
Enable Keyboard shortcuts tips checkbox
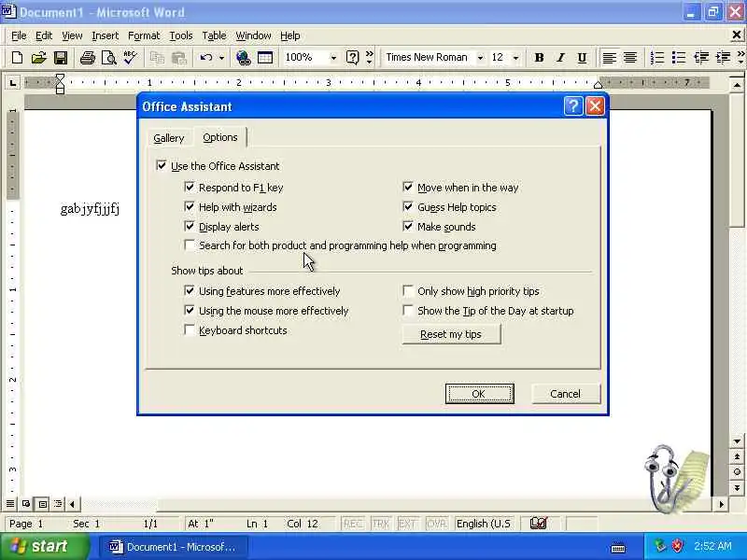[190, 330]
